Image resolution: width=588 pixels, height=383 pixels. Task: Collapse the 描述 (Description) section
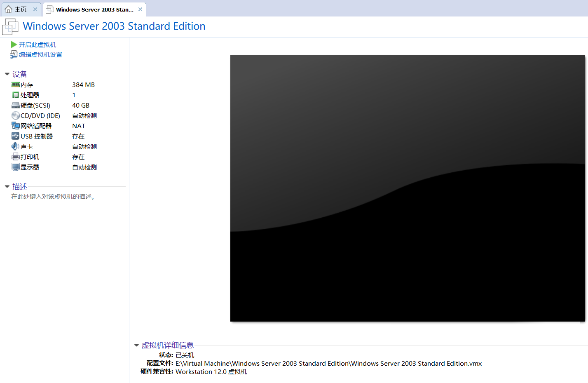(x=7, y=187)
